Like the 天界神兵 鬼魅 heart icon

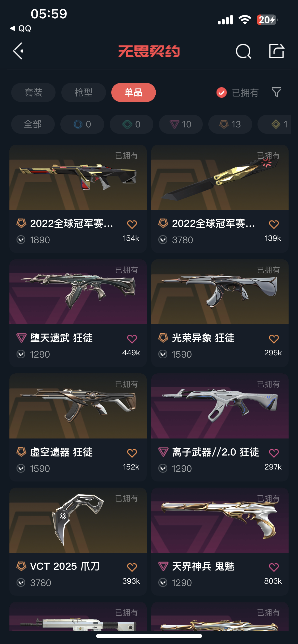[274, 567]
